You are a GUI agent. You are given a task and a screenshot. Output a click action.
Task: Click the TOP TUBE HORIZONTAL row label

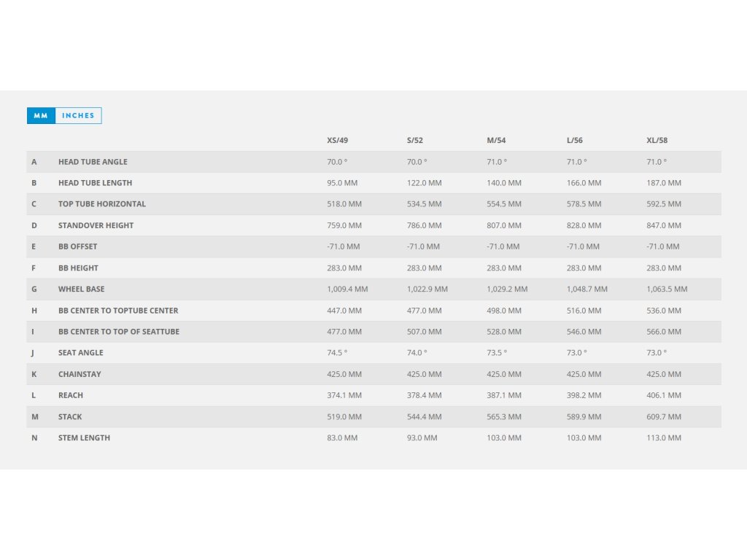[x=102, y=204]
